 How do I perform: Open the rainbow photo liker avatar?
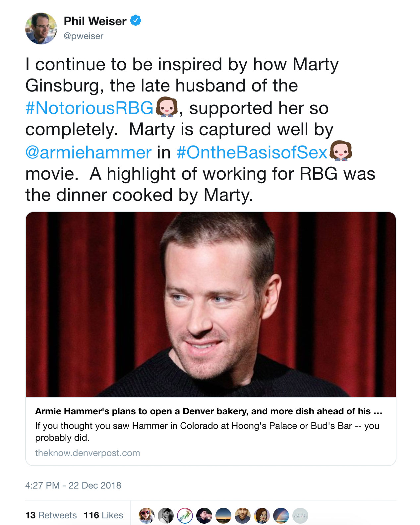click(281, 515)
